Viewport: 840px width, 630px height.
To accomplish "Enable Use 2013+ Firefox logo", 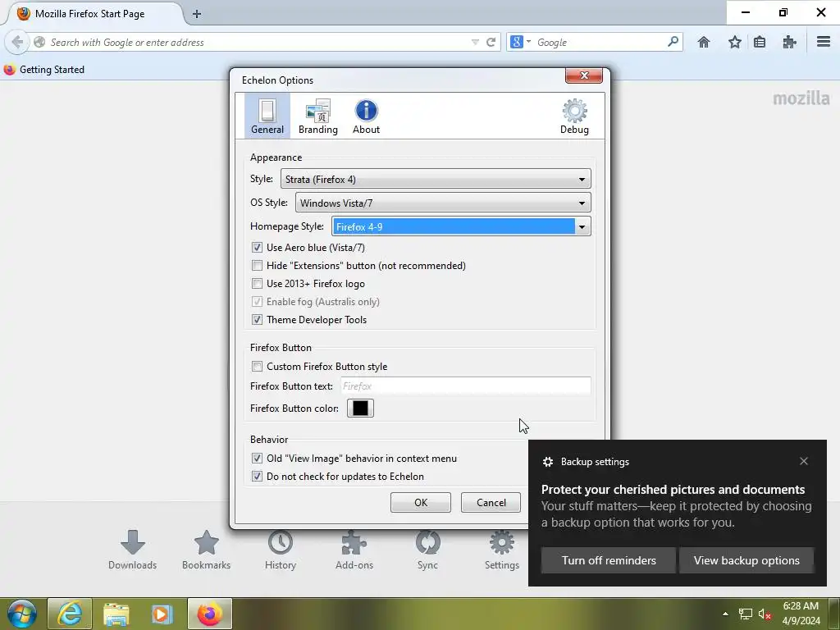I will (257, 284).
